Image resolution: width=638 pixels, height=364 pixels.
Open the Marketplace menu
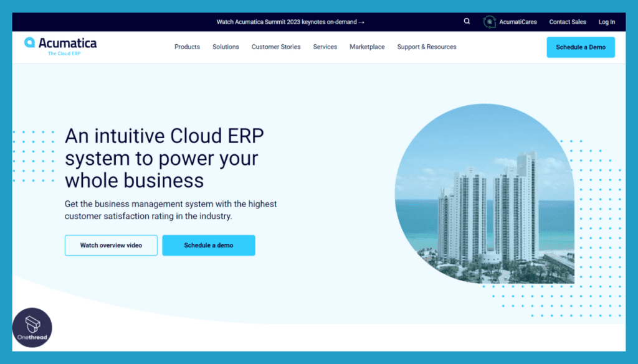[x=367, y=47]
